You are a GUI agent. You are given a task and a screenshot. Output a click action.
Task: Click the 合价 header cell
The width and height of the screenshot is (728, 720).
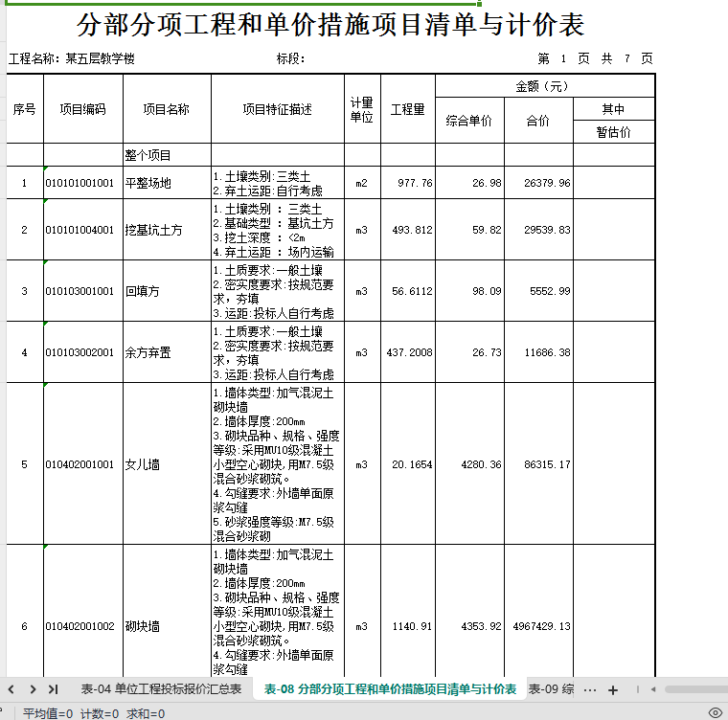click(x=538, y=121)
